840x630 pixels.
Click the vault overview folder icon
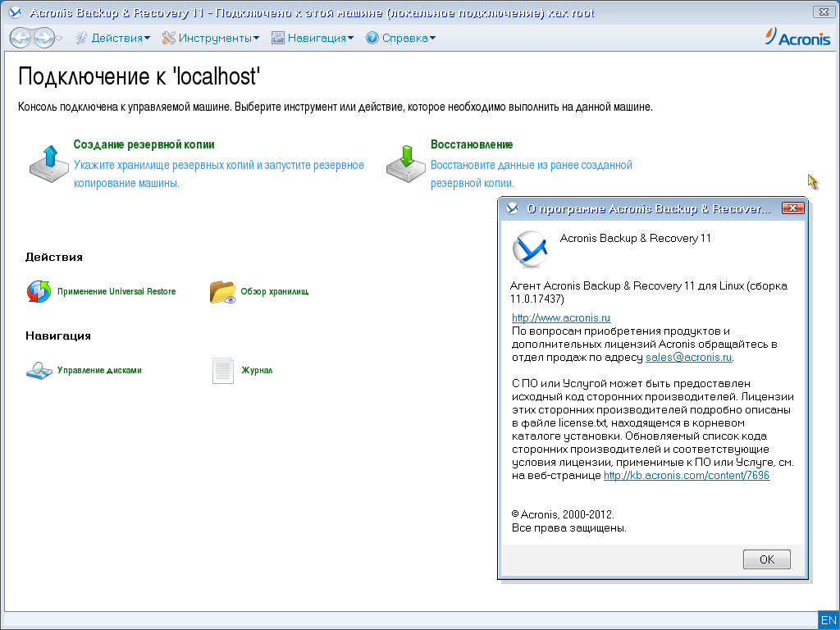(222, 291)
